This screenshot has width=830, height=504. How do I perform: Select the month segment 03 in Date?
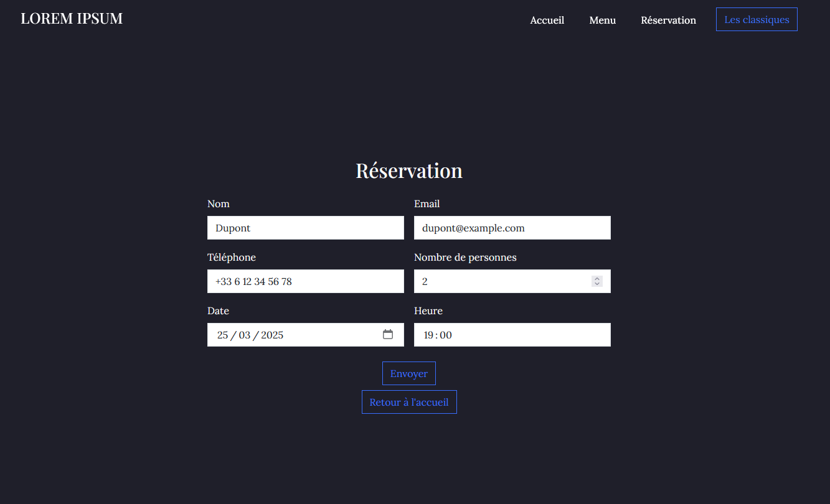point(244,335)
